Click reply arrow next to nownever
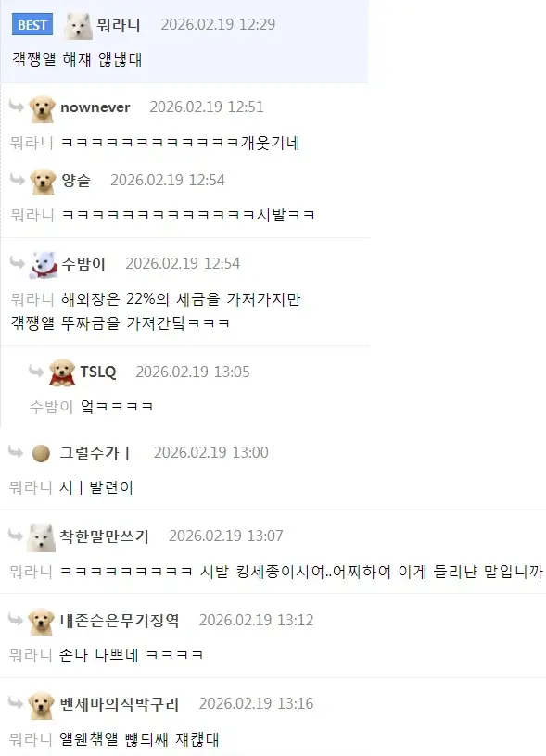546x756 pixels. (17, 106)
